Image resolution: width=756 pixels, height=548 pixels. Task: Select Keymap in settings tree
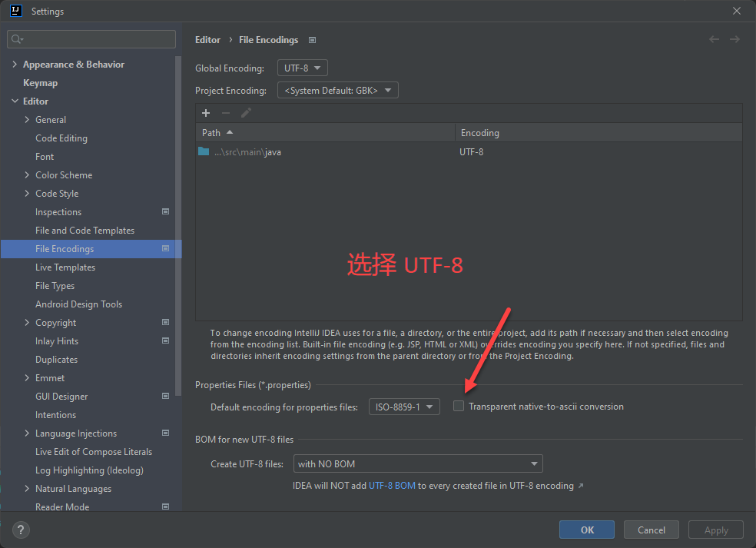pyautogui.click(x=41, y=83)
